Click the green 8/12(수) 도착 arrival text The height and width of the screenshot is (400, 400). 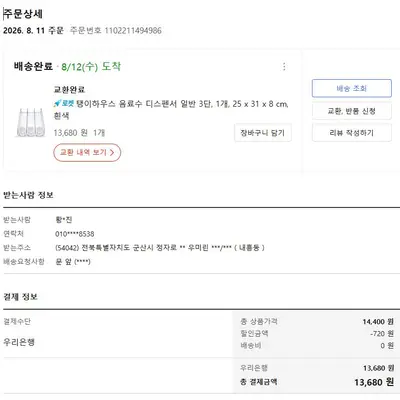[91, 67]
